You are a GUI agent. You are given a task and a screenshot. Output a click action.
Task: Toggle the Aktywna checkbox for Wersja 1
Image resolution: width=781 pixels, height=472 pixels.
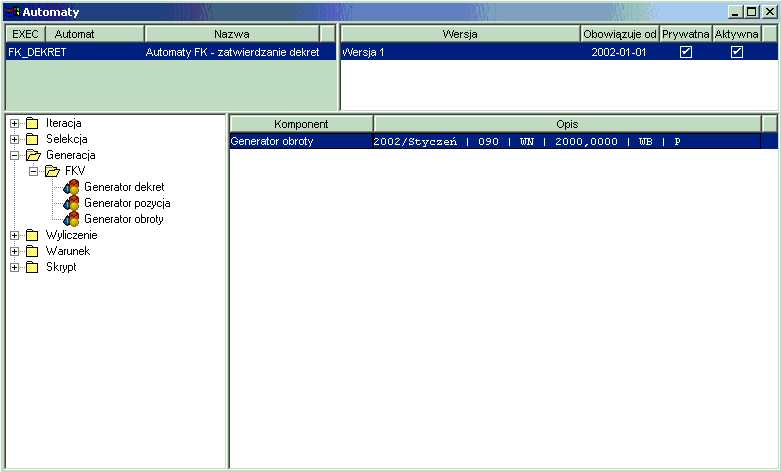coord(737,52)
